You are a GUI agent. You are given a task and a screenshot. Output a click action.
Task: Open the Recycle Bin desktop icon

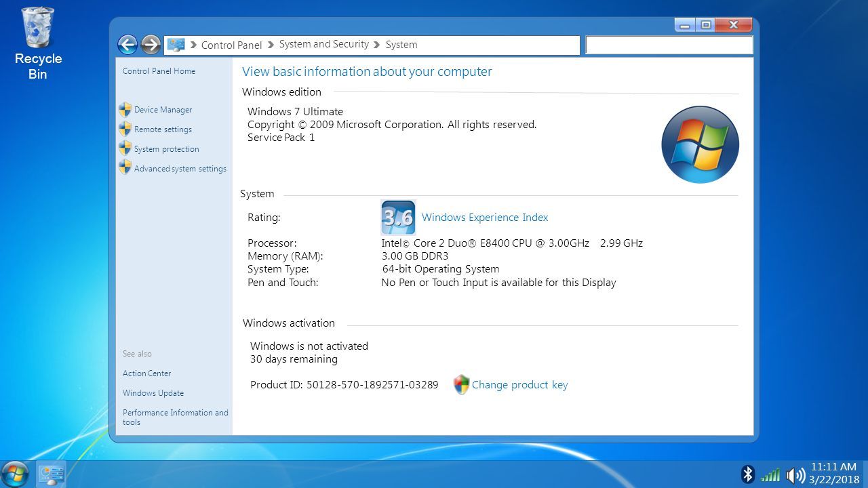click(x=38, y=43)
